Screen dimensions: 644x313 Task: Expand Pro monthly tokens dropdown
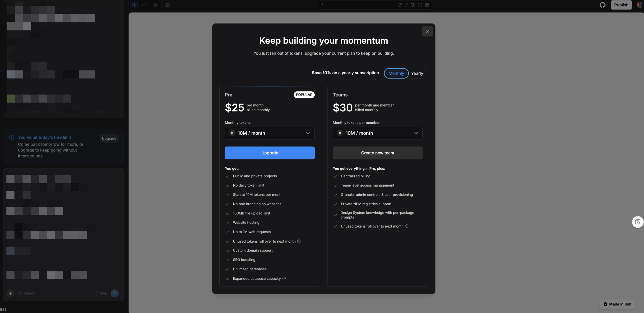(x=270, y=133)
